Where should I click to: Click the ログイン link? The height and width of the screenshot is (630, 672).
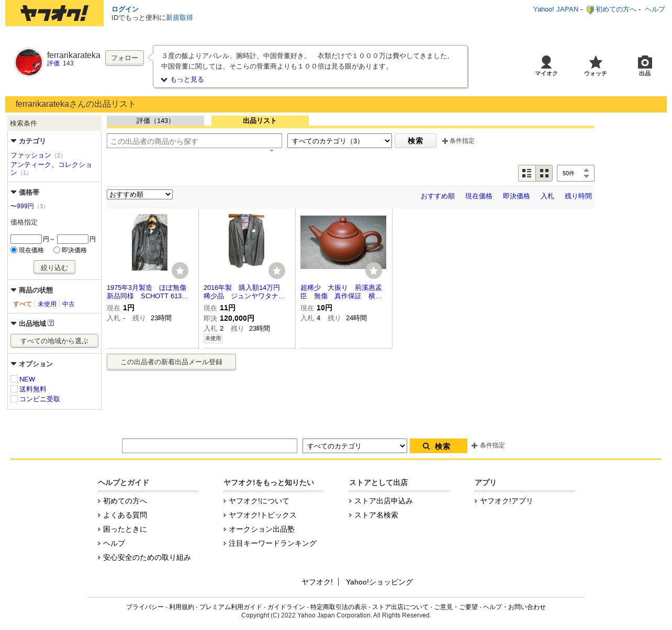click(x=125, y=9)
